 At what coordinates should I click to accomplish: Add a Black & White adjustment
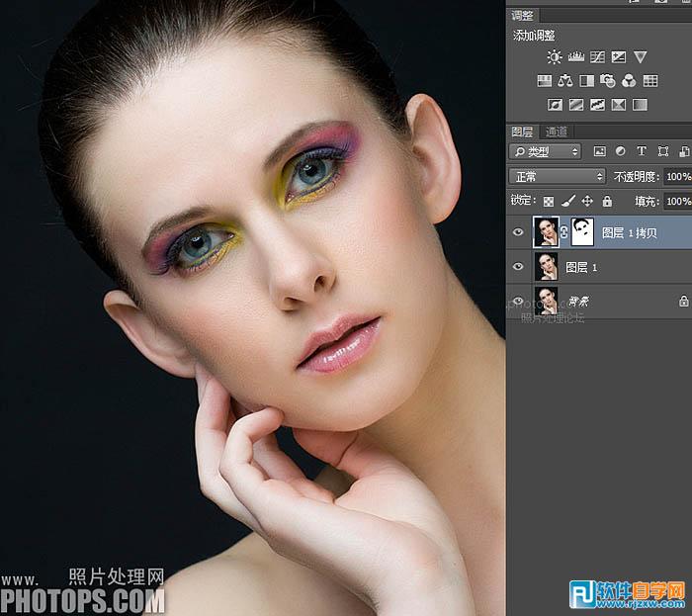click(x=586, y=81)
